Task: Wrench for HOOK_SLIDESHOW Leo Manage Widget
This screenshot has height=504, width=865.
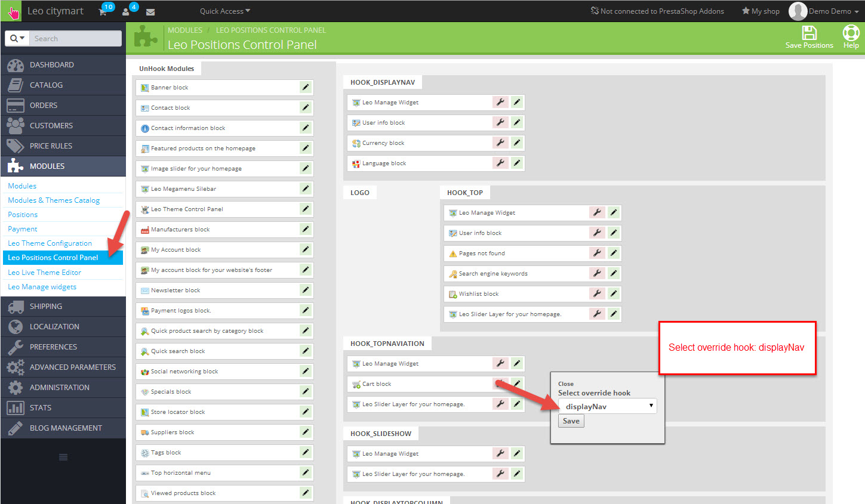Action: [x=500, y=454]
